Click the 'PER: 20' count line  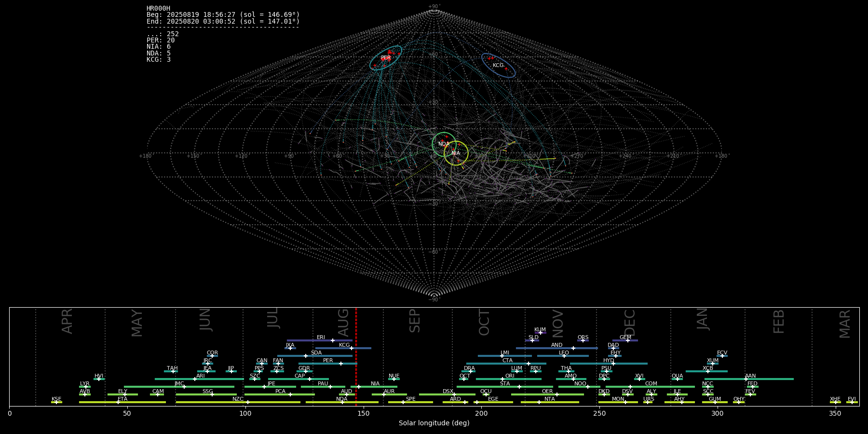[161, 41]
